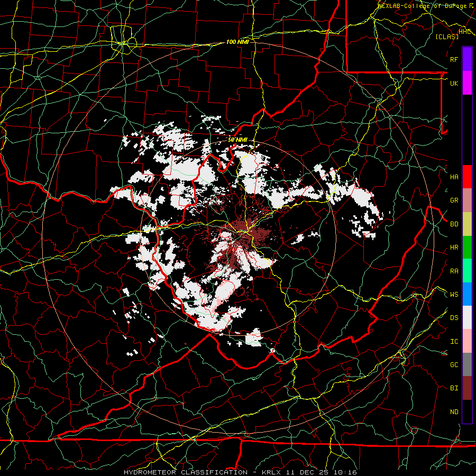Click the Hydrometeor Classification KRLX title text

click(x=240, y=472)
